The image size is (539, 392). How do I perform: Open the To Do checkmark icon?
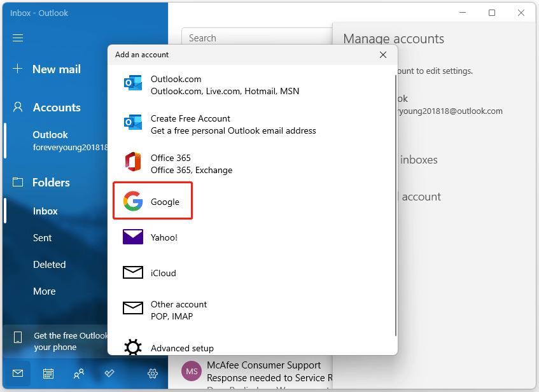point(109,374)
